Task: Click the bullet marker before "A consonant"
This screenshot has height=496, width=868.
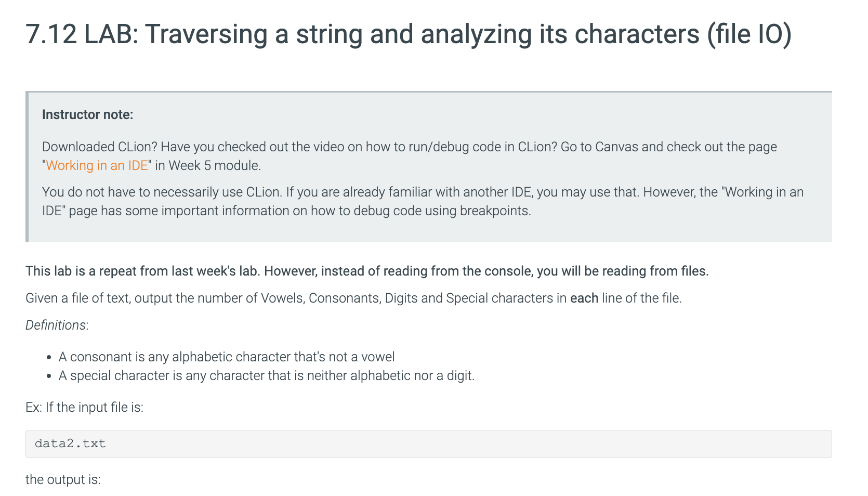Action: click(49, 358)
